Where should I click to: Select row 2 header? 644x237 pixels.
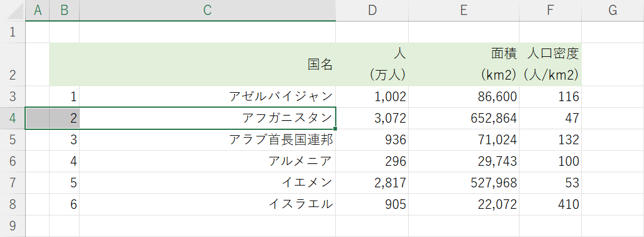click(13, 64)
